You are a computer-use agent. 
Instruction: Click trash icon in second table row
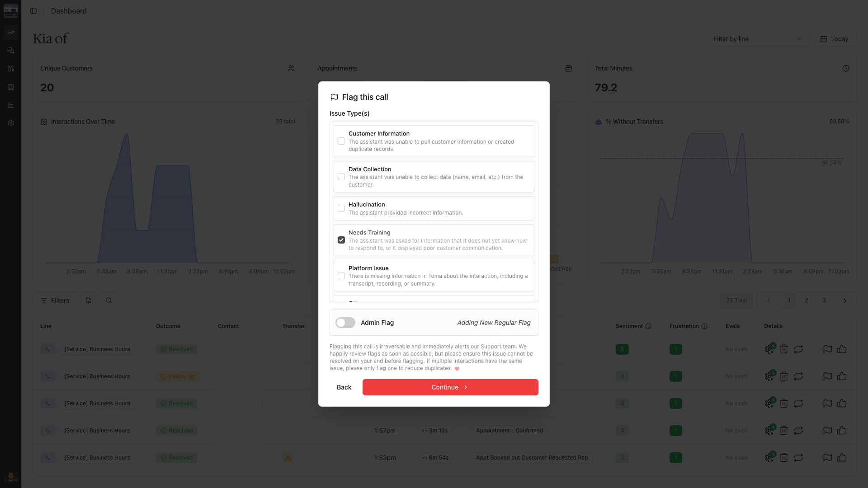tap(784, 376)
